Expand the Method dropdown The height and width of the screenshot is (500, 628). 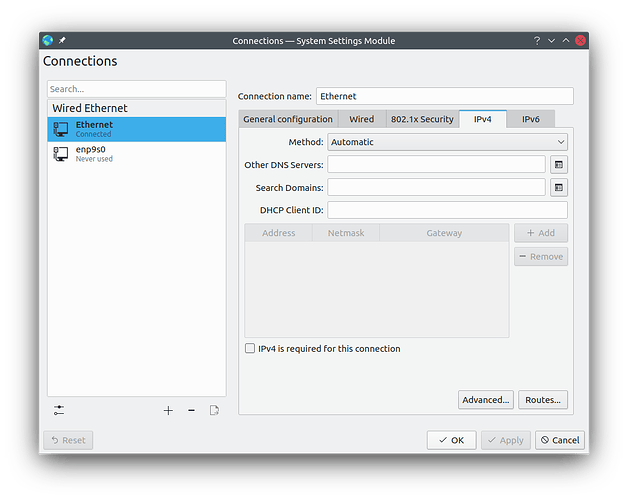coord(447,142)
